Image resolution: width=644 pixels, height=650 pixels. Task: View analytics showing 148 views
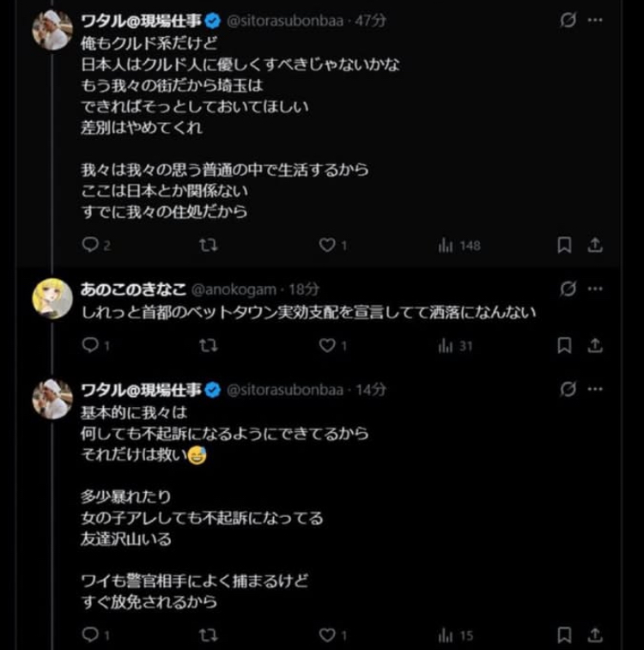pos(459,246)
